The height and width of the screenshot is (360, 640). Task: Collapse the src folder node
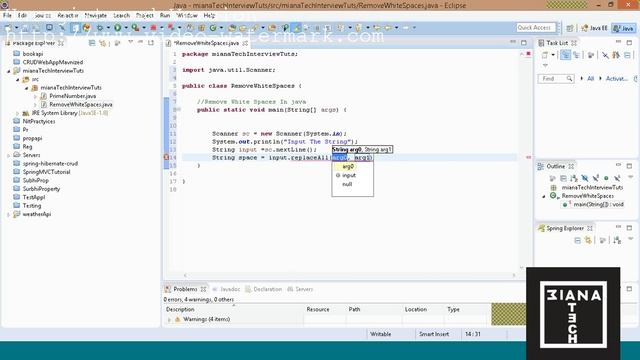(x=18, y=80)
